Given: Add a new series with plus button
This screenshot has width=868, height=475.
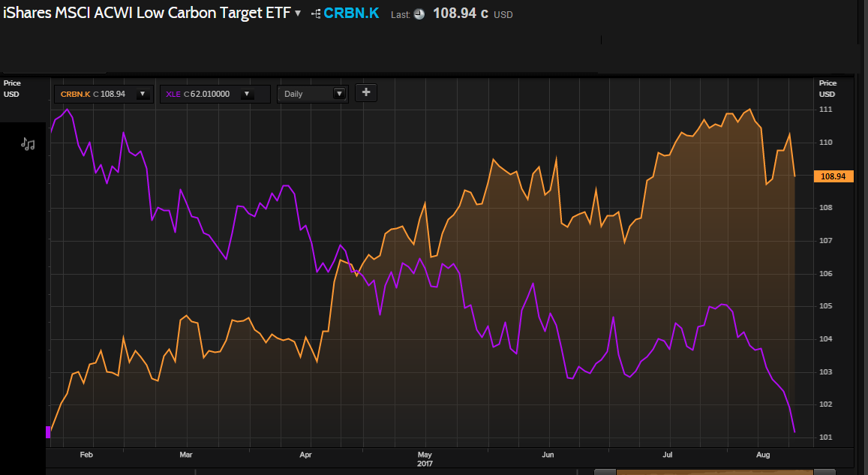Looking at the screenshot, I should [366, 92].
